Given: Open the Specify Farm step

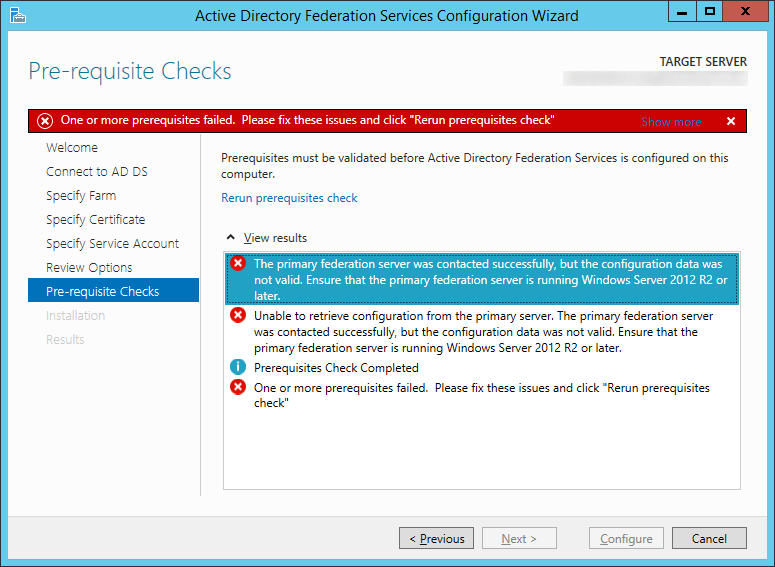Looking at the screenshot, I should point(81,196).
